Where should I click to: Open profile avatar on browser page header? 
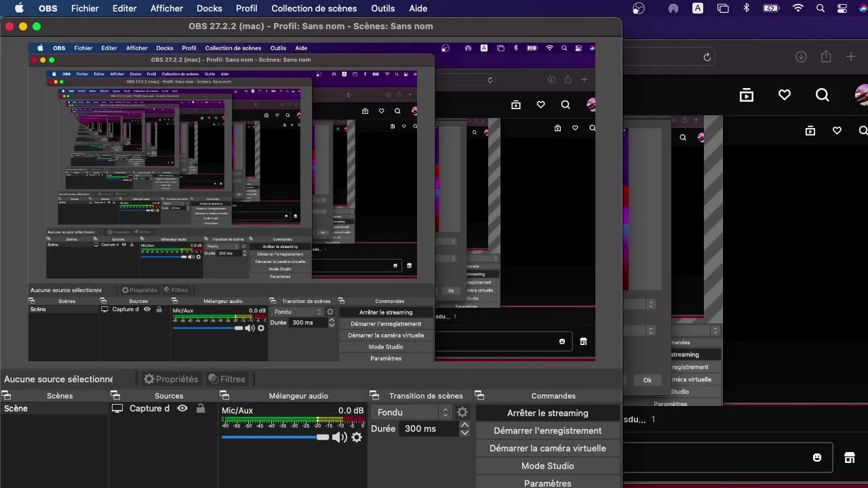pos(861,95)
